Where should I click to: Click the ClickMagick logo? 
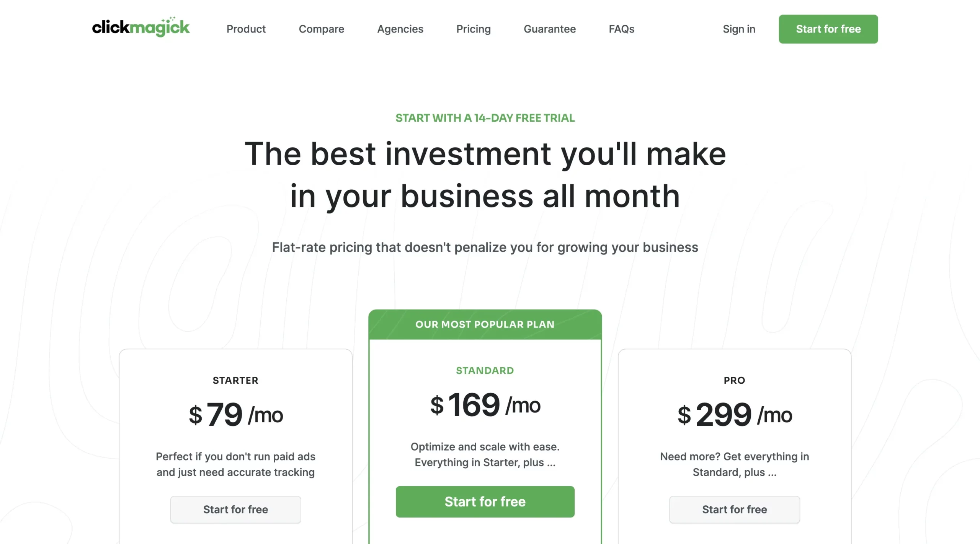[x=140, y=28]
